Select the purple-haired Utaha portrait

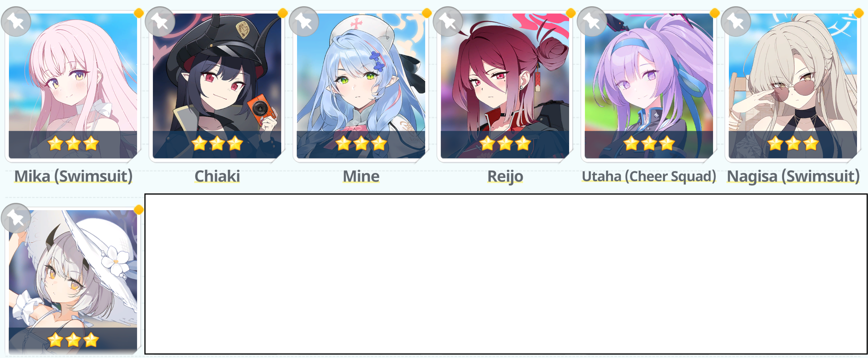(649, 86)
